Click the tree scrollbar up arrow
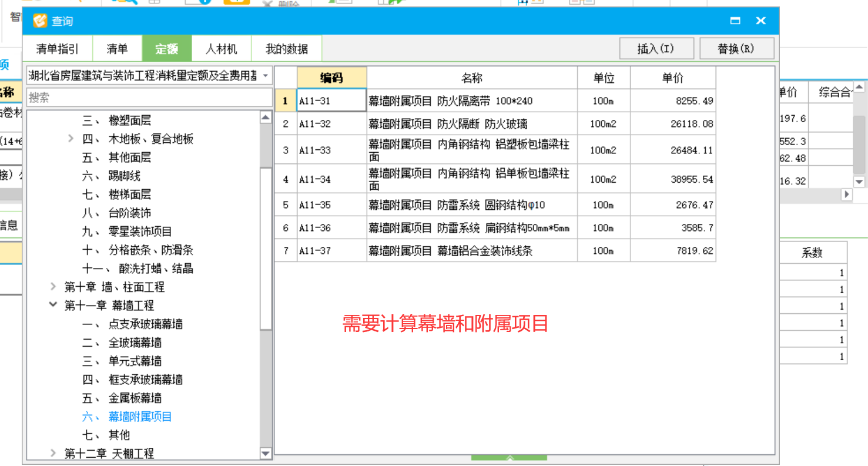This screenshot has height=466, width=868. (266, 118)
